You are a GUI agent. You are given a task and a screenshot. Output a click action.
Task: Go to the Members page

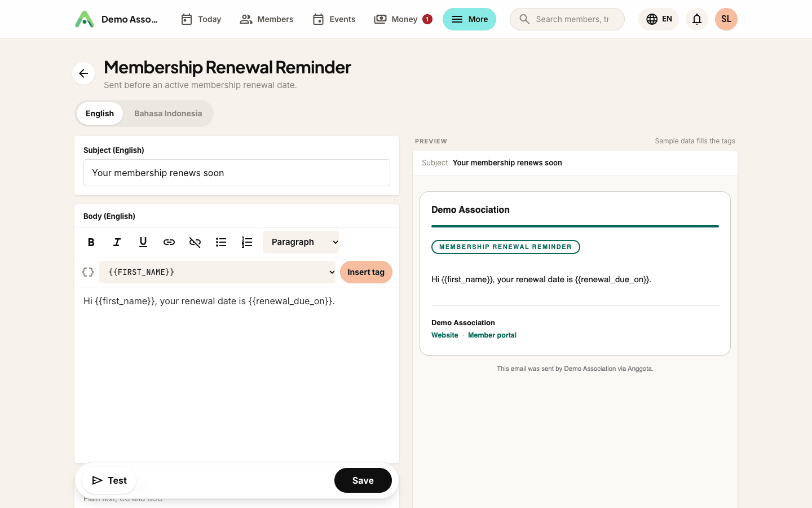[x=267, y=19]
